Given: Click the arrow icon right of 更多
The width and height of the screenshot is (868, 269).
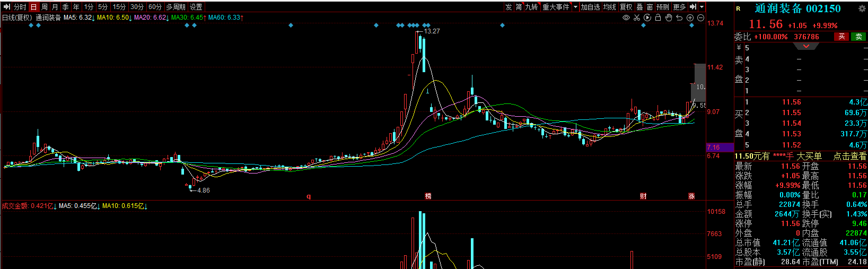Looking at the screenshot, I should 692,7.
